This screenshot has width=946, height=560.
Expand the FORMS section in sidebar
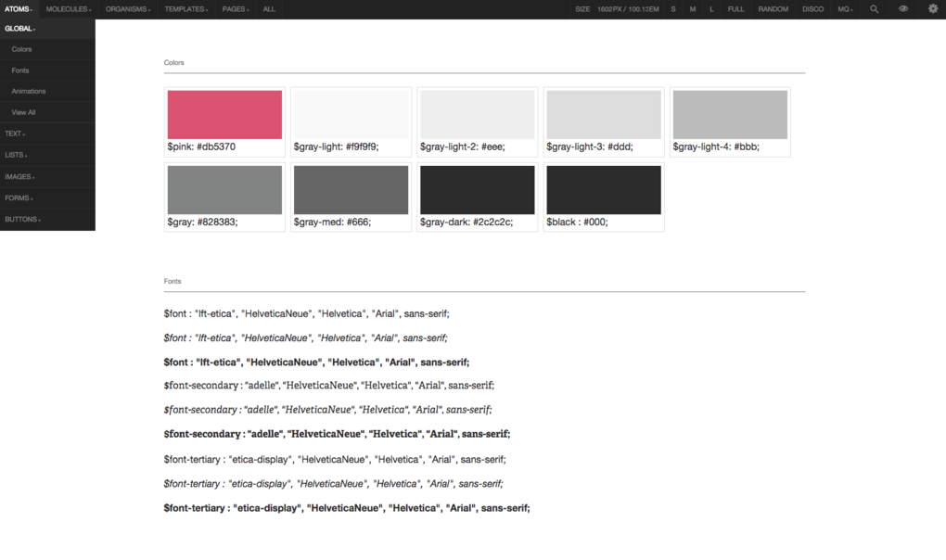click(19, 197)
